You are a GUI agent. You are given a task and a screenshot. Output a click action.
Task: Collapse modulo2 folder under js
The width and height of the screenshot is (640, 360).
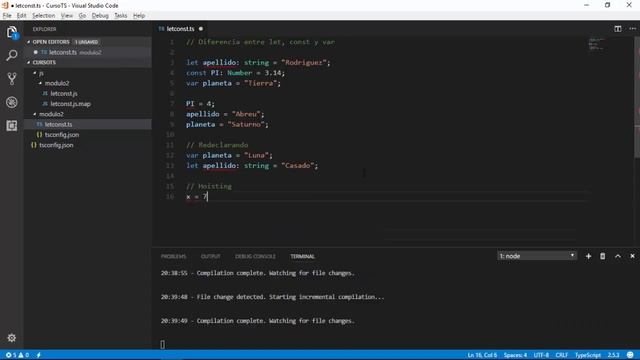[40, 83]
